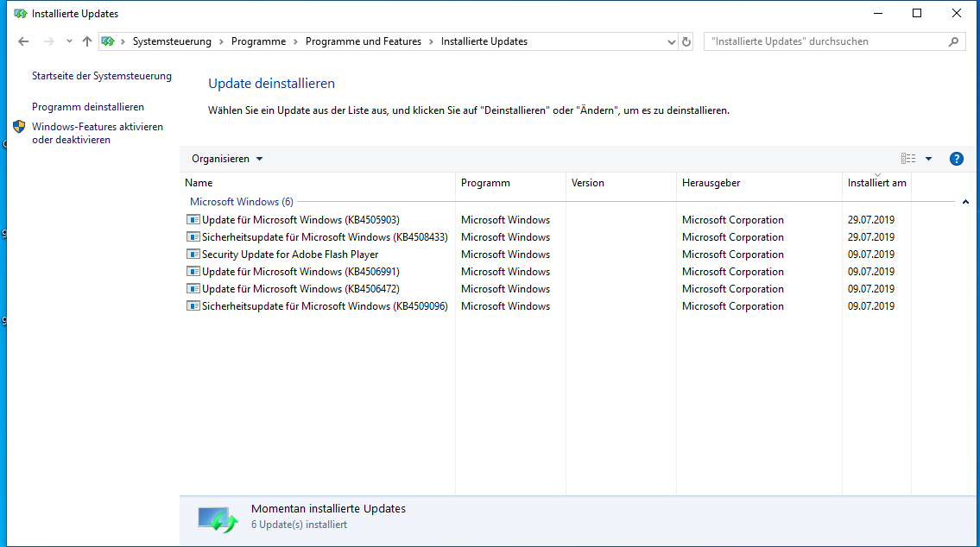Open the view options dropdown arrow
Screen dimensions: 980x547
point(929,159)
